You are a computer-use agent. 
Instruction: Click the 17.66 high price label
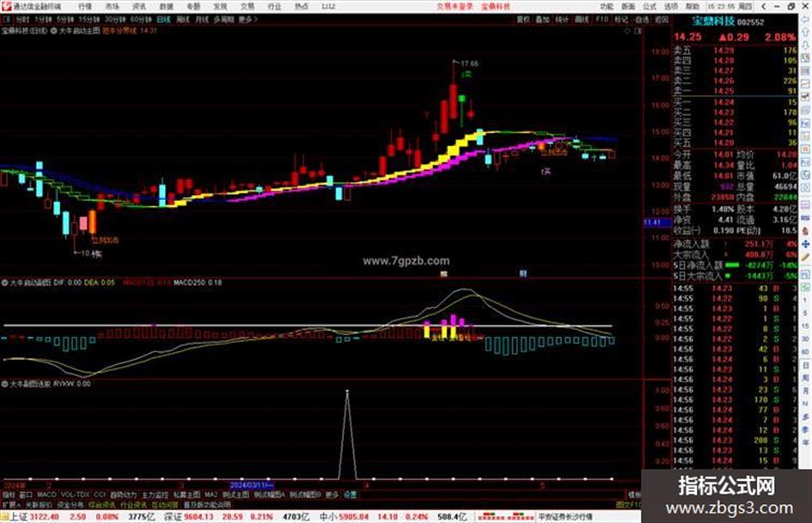point(469,64)
